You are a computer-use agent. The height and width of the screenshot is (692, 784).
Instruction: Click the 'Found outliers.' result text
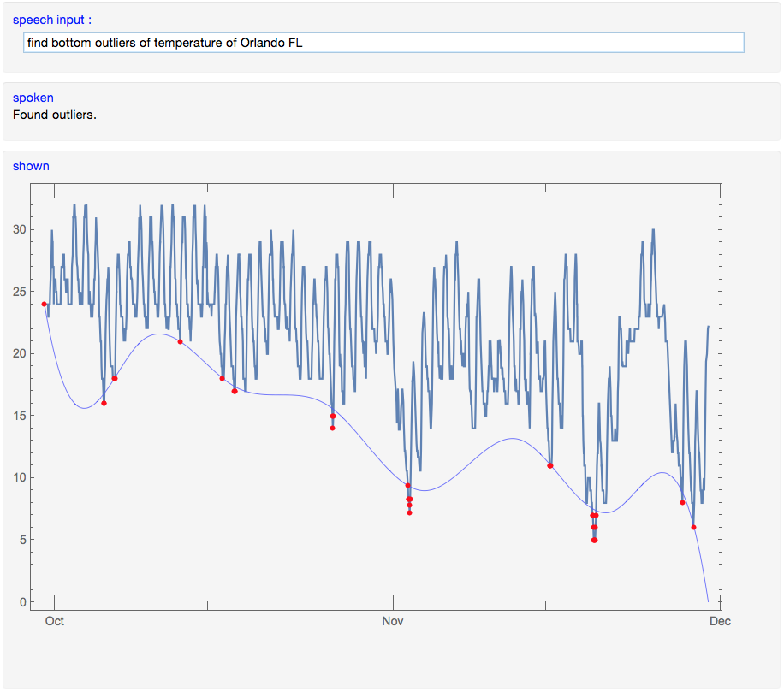tap(55, 115)
